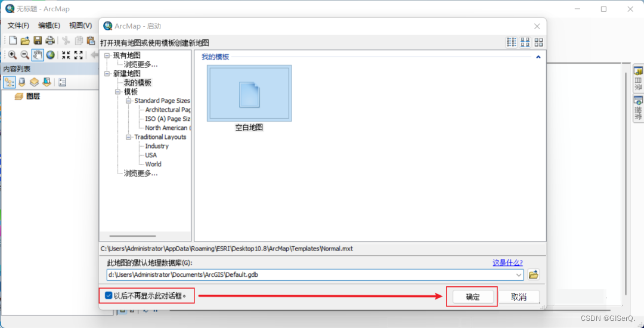This screenshot has width=644, height=328.
Task: Select World layout tree item
Action: 153,164
